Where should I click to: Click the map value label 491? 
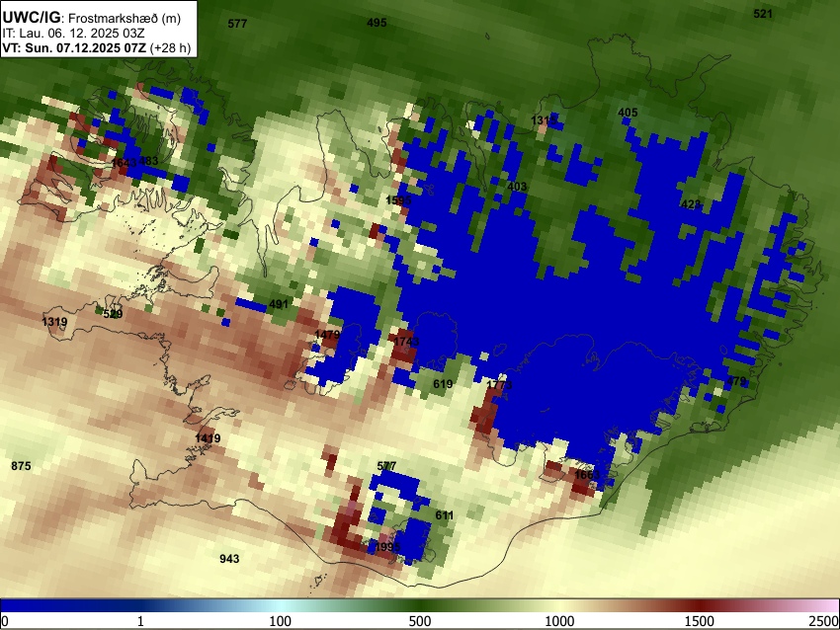tap(279, 304)
